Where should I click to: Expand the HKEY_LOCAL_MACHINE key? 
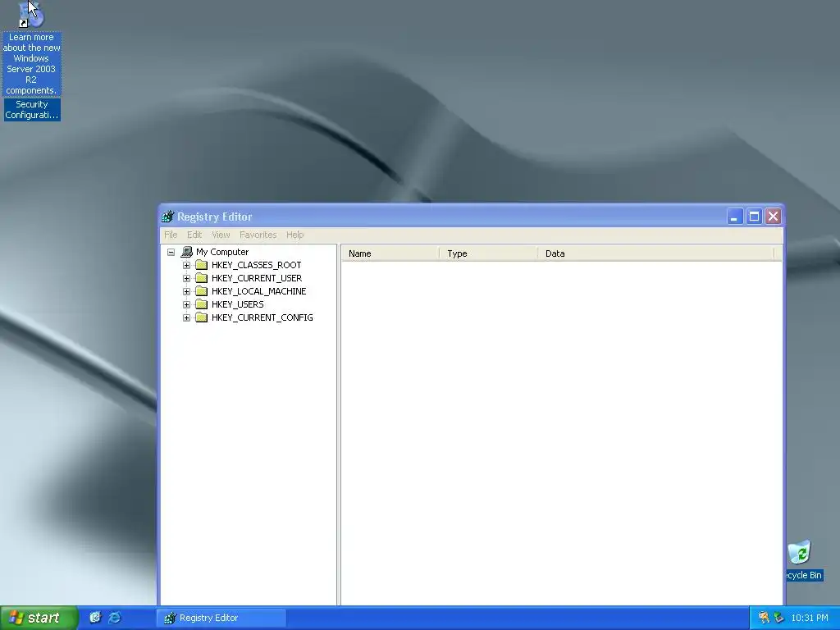pyautogui.click(x=186, y=291)
